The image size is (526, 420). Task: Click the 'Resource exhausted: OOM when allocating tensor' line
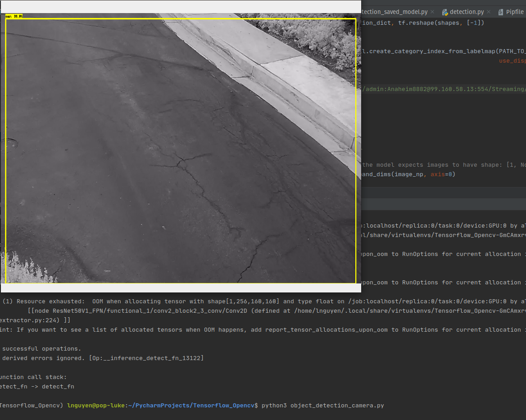[263, 301]
